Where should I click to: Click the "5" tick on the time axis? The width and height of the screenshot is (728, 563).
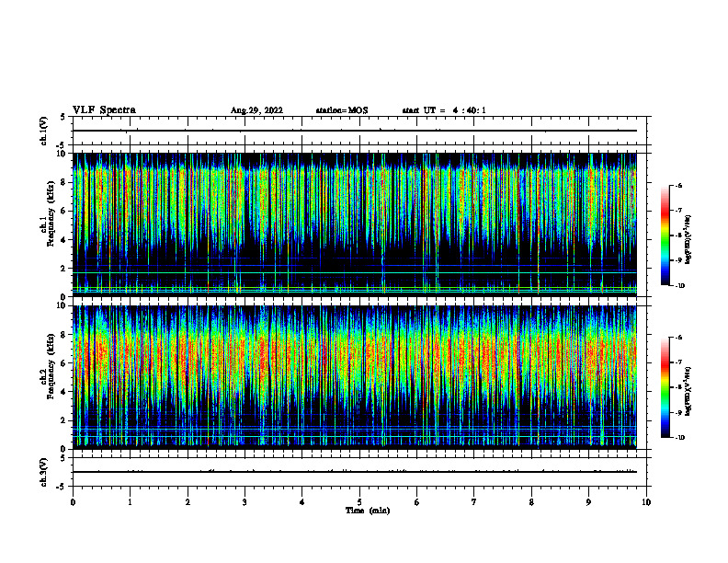pos(359,502)
